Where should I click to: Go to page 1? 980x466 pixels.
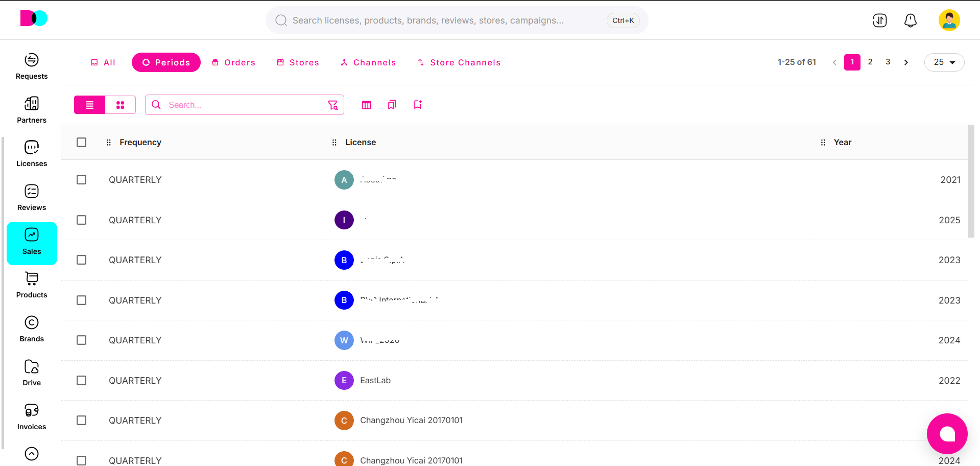[x=852, y=62]
